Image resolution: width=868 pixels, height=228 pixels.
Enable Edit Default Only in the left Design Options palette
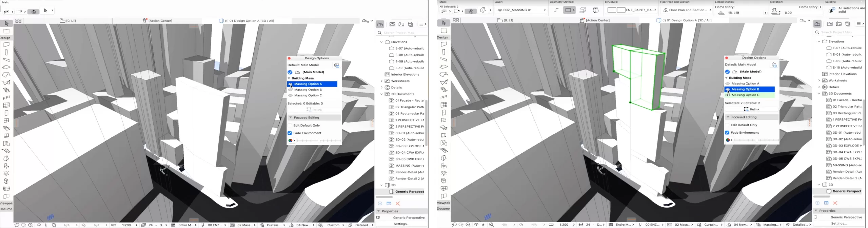[x=290, y=126]
